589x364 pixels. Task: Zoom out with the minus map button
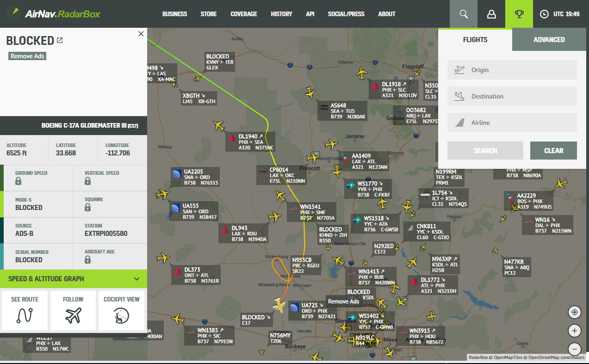coord(575,349)
